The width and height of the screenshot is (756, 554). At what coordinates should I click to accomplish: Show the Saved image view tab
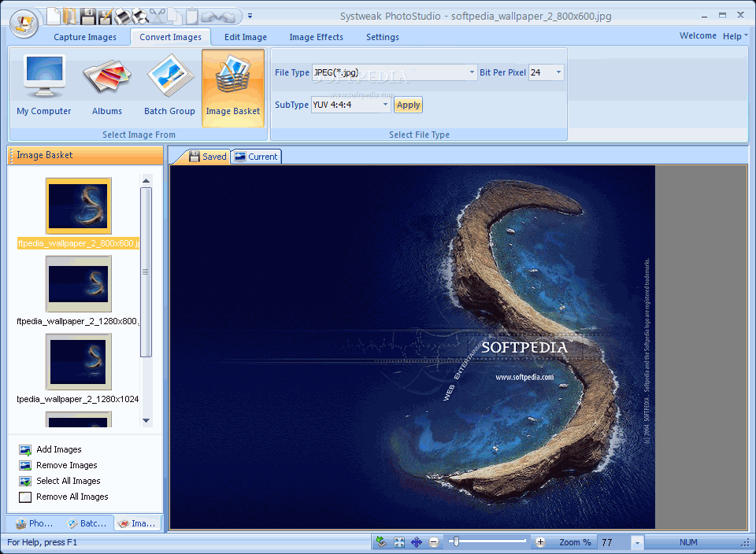coord(207,157)
